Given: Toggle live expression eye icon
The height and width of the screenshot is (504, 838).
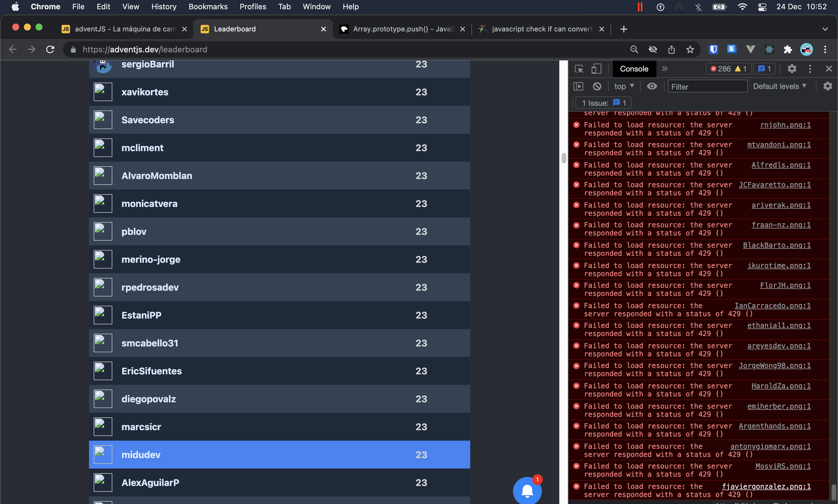Looking at the screenshot, I should point(652,86).
